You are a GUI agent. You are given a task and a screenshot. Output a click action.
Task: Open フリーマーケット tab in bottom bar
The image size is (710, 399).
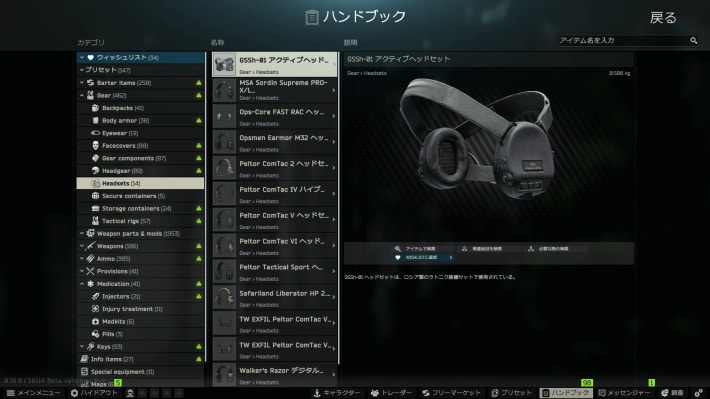pyautogui.click(x=451, y=393)
